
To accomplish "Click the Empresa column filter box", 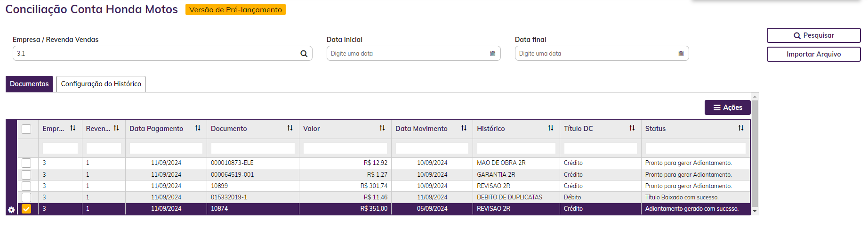I will tap(60, 148).
